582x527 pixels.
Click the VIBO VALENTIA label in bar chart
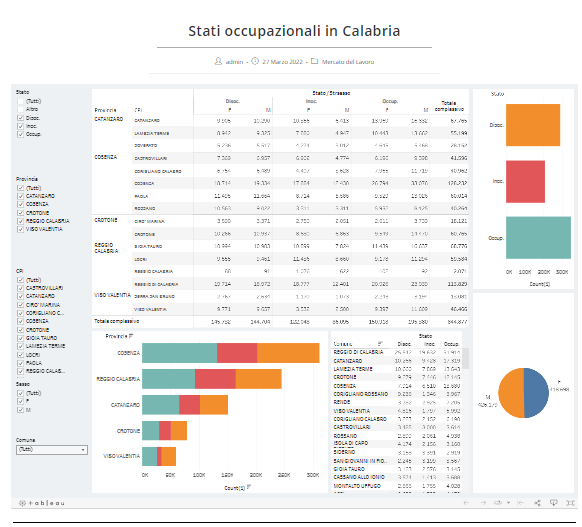pos(121,456)
